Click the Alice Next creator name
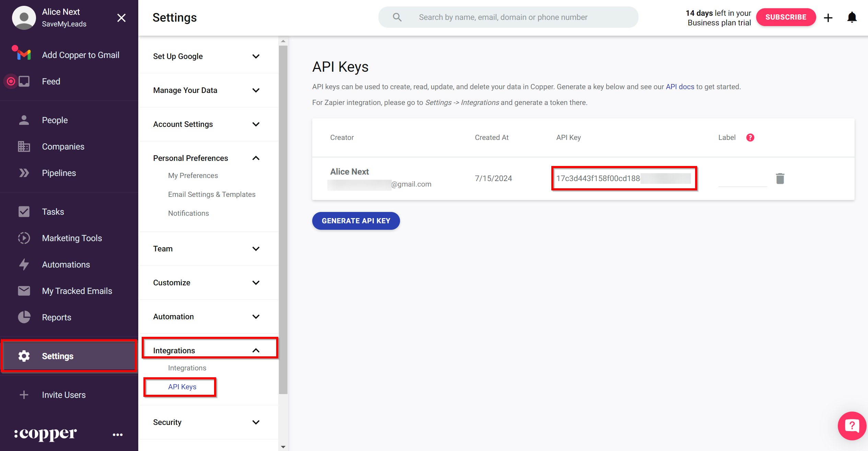Viewport: 868px width, 451px height. pos(349,171)
